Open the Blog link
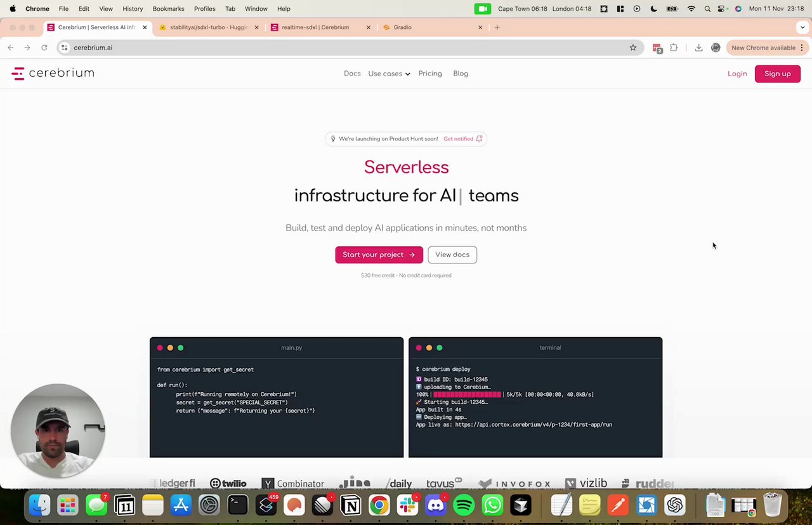This screenshot has height=525, width=812. point(461,74)
